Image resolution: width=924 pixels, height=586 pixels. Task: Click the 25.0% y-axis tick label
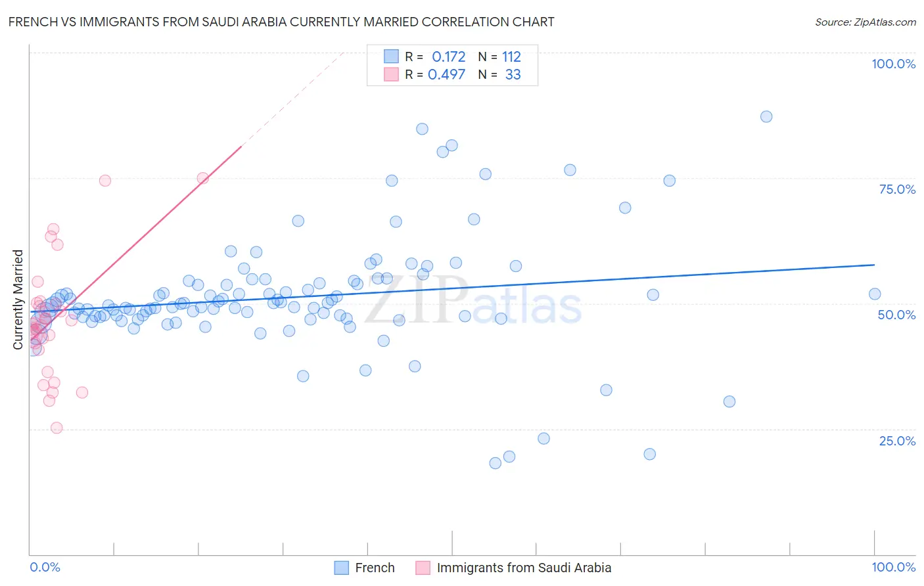pos(897,441)
